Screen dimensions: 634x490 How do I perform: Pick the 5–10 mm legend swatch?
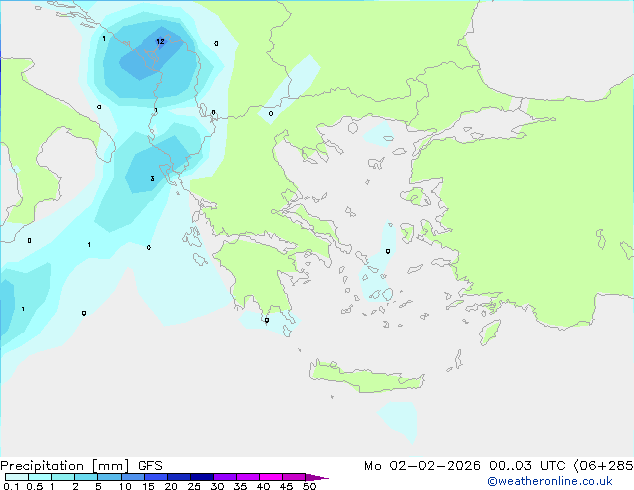coord(109,477)
